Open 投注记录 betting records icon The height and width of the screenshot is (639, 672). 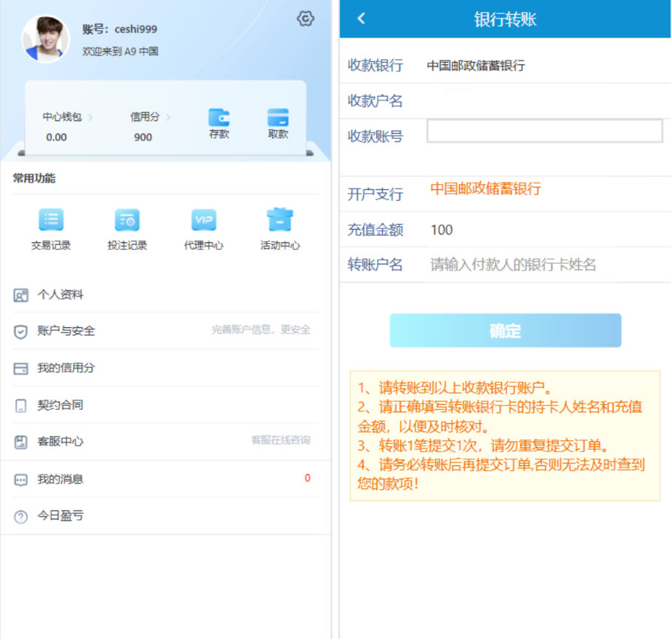point(127,220)
